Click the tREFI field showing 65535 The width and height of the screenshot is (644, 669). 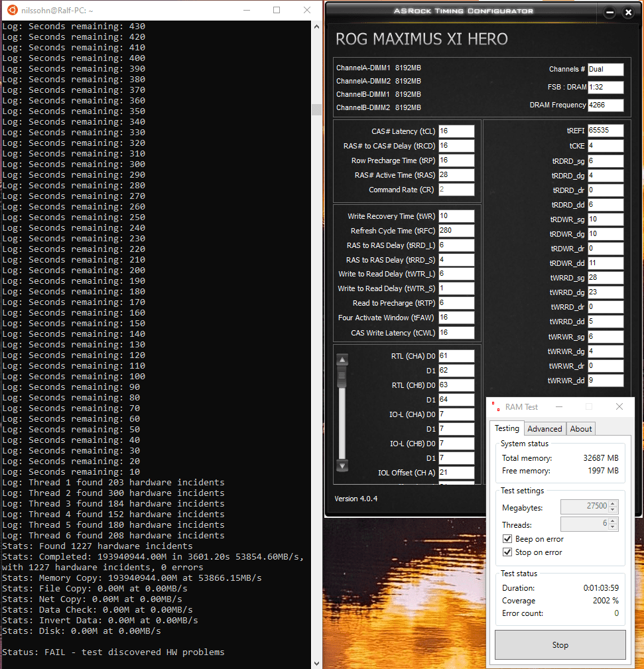[606, 131]
